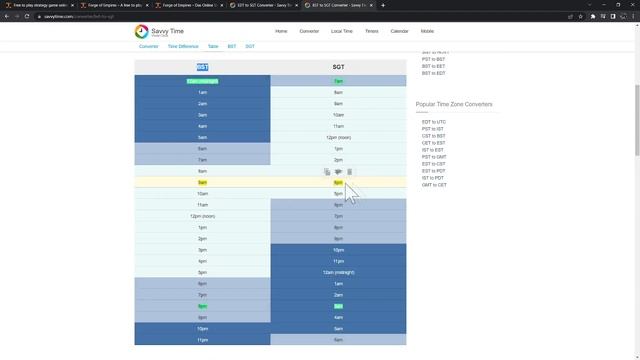Close the 'Free to play strategy game' tab
640x360 pixels.
[72, 5]
